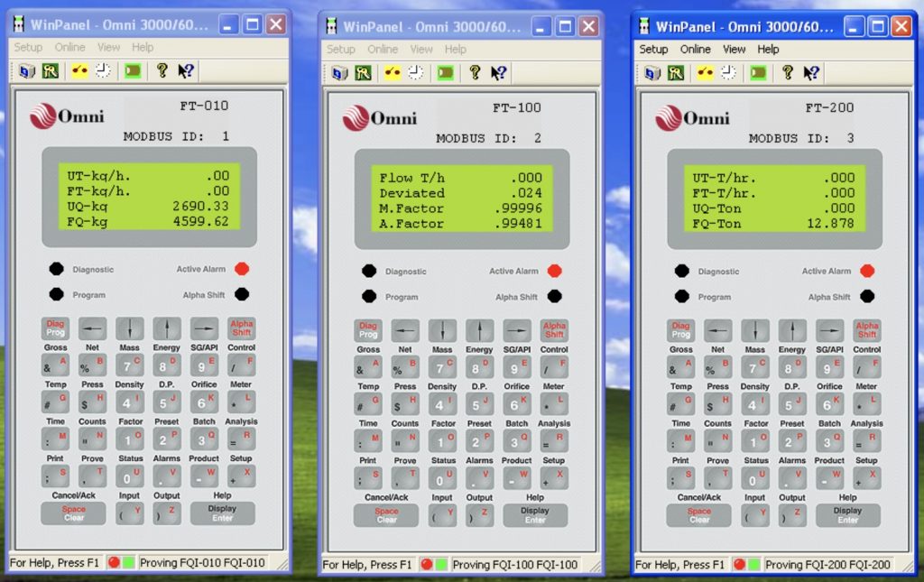924x582 pixels.
Task: Click Space Clear key on FT-200 panel
Action: (699, 515)
